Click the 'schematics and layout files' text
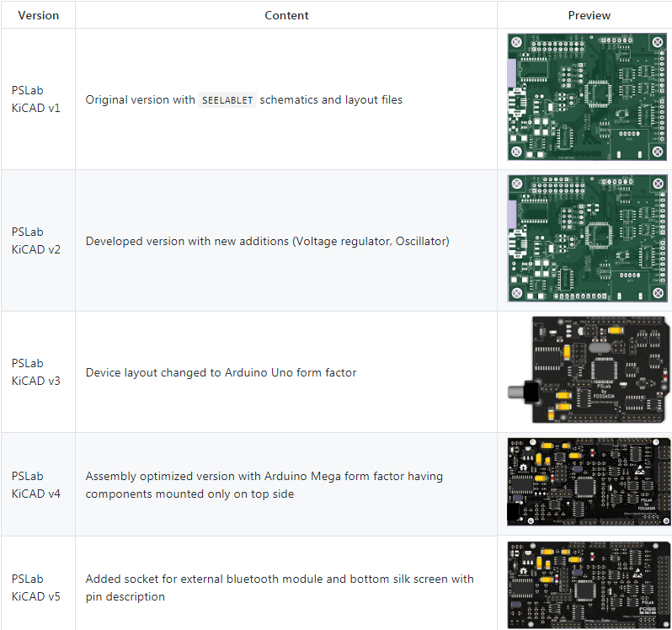 (331, 100)
